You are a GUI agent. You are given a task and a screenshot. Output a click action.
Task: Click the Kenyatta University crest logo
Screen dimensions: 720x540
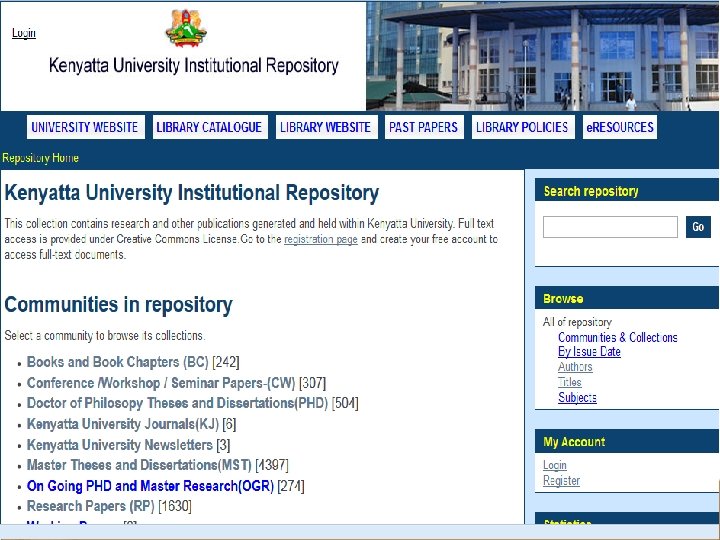186,28
